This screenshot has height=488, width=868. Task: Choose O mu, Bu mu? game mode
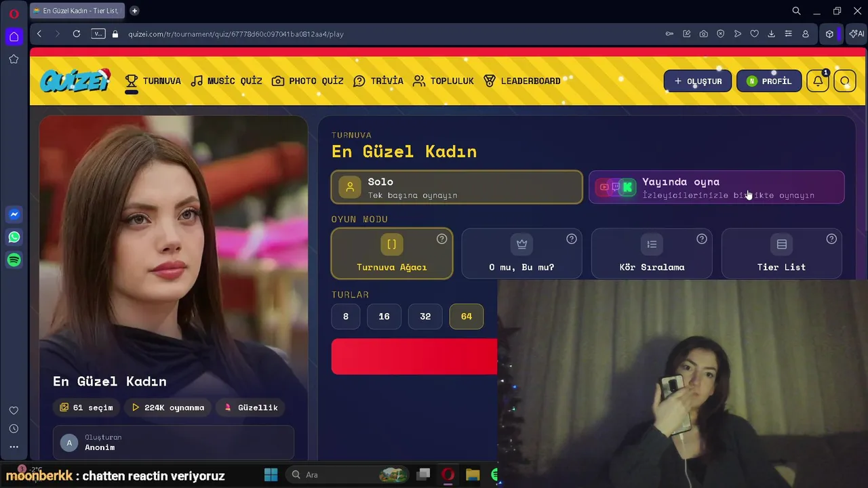tap(521, 253)
